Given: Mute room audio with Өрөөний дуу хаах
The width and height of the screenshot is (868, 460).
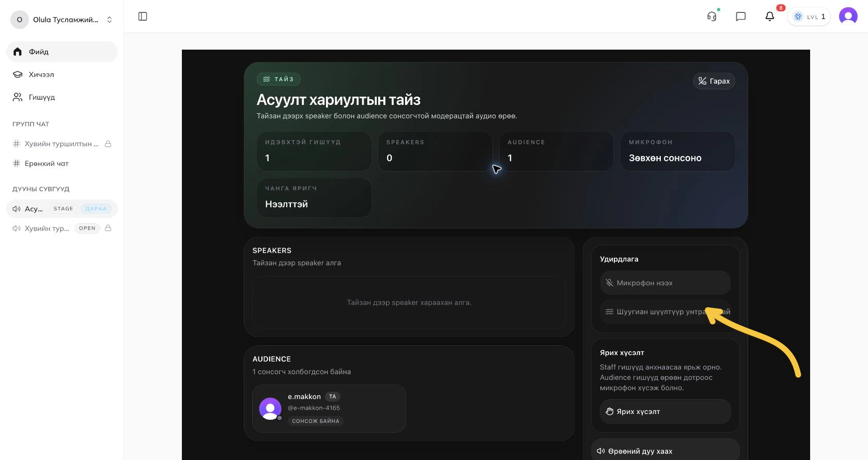Looking at the screenshot, I should (665, 451).
